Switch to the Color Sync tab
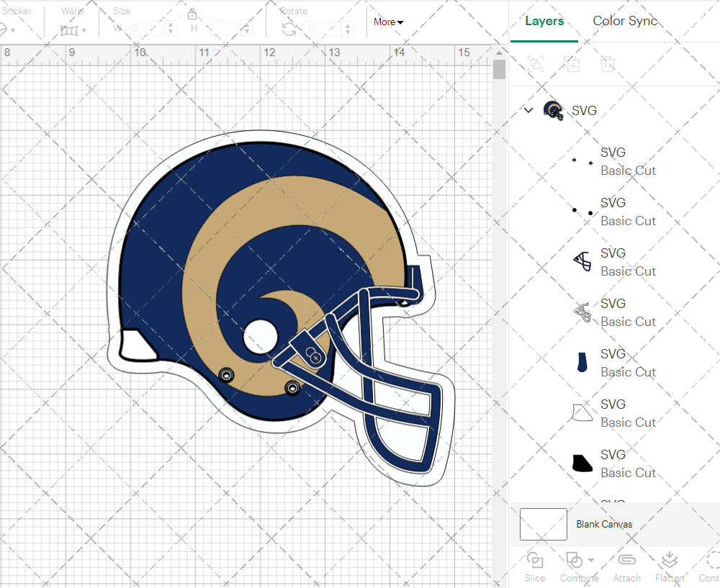The height and width of the screenshot is (588, 720). click(x=625, y=21)
